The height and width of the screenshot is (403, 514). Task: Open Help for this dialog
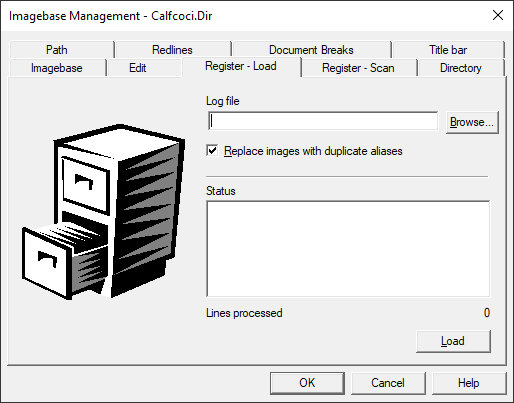click(x=469, y=383)
